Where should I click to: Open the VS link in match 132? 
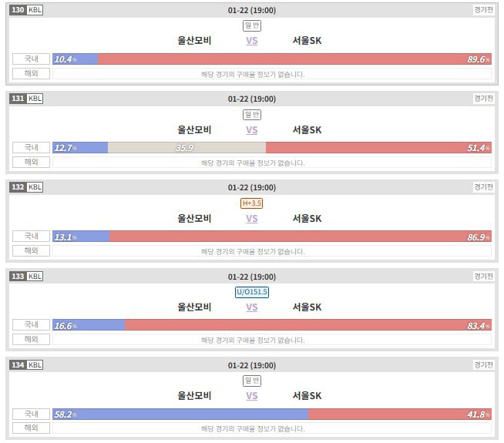pos(252,219)
